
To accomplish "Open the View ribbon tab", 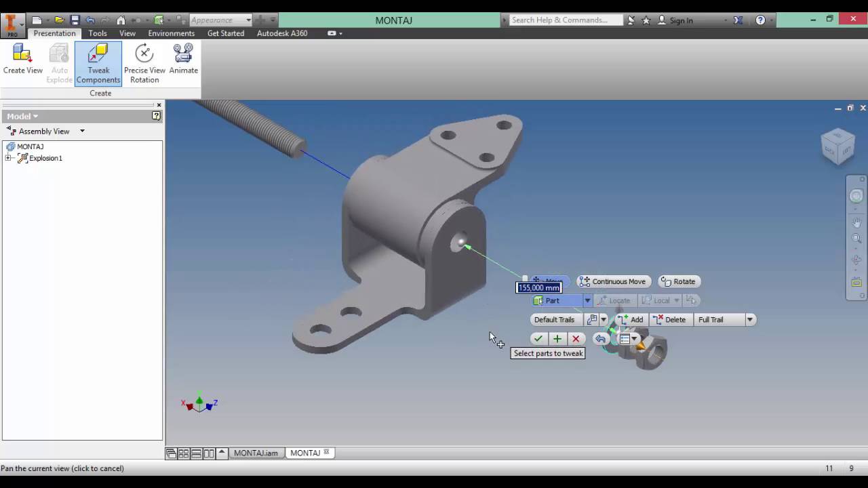I will click(127, 33).
